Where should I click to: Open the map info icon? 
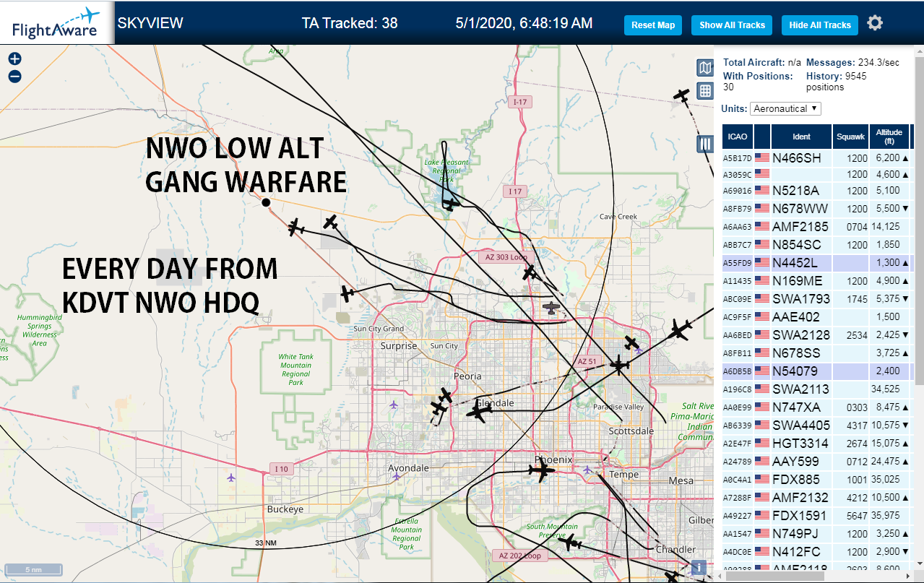pyautogui.click(x=698, y=567)
